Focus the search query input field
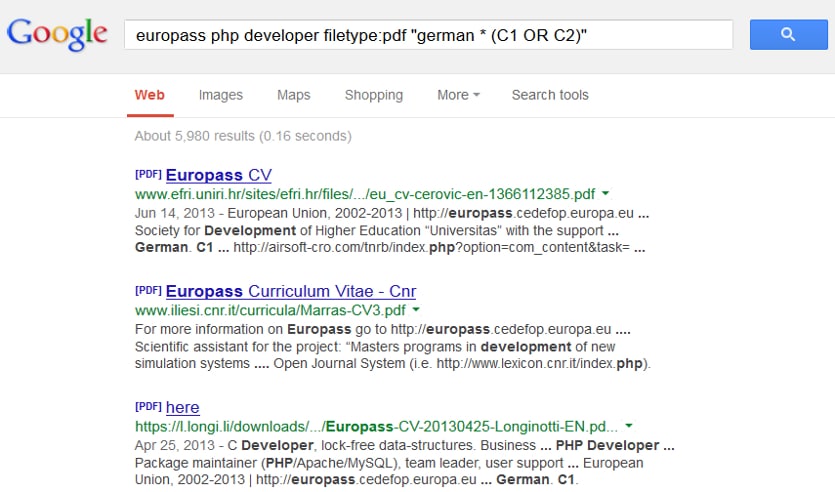Screen dimensions: 835x492 (428, 35)
